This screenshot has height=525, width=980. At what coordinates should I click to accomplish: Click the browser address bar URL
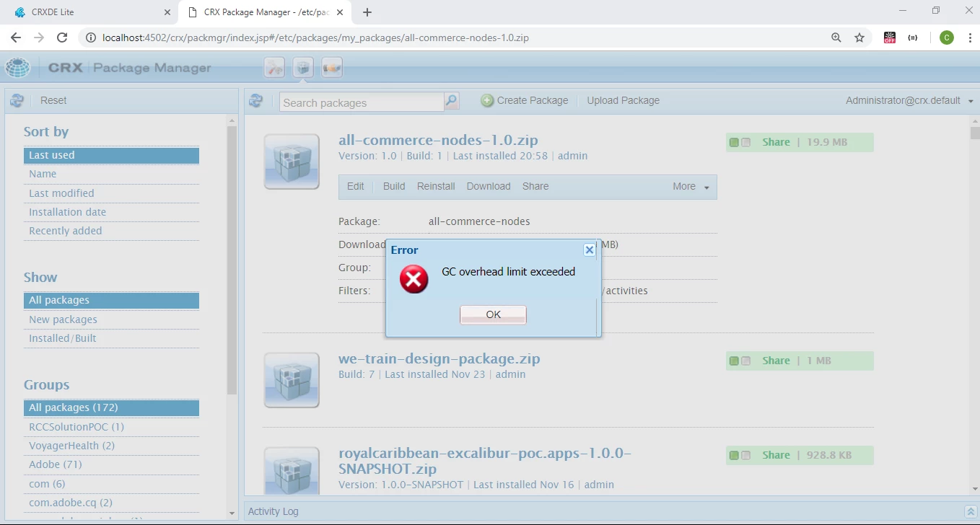(316, 37)
